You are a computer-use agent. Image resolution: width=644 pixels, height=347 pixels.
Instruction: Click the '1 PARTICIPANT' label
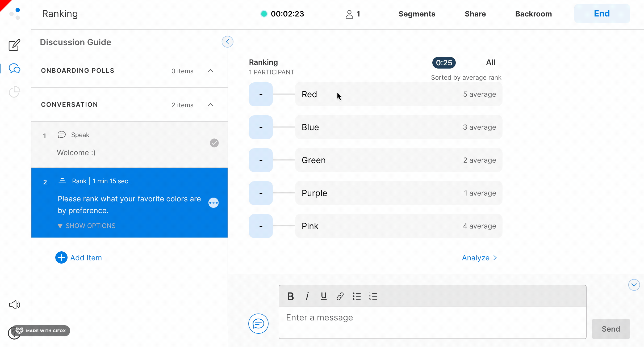(271, 72)
